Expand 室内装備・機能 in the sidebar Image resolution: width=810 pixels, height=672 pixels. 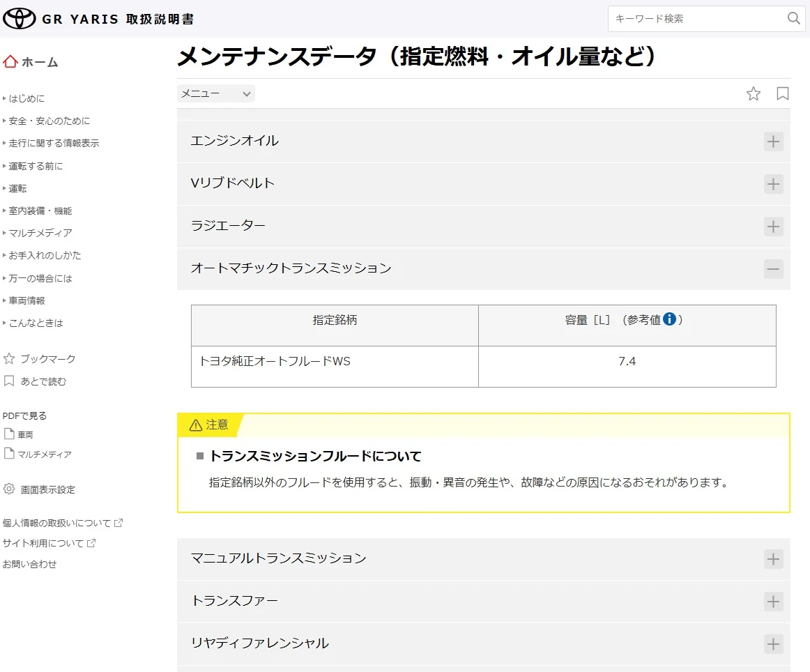pyautogui.click(x=37, y=211)
